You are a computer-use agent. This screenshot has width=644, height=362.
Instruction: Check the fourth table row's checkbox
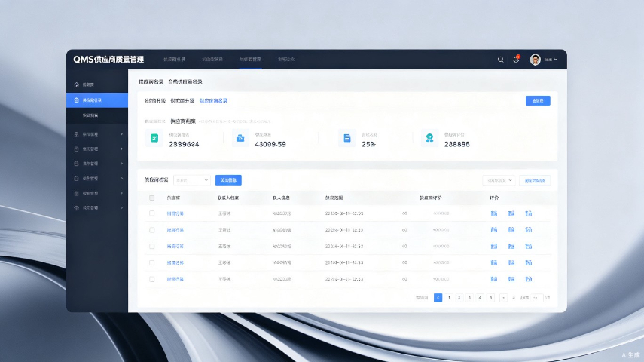pyautogui.click(x=152, y=262)
